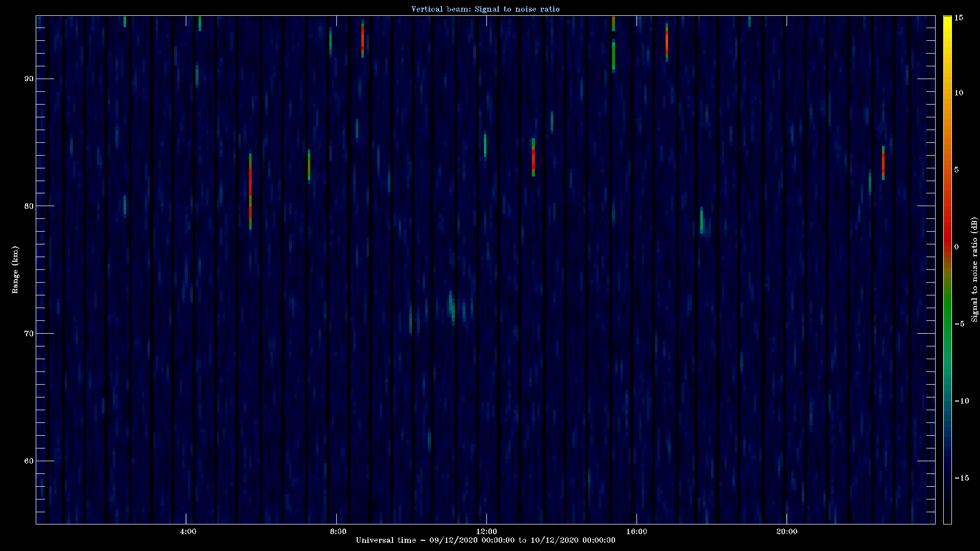Click the 'Range (km)' y-axis title
Image resolution: width=980 pixels, height=551 pixels.
click(x=15, y=269)
